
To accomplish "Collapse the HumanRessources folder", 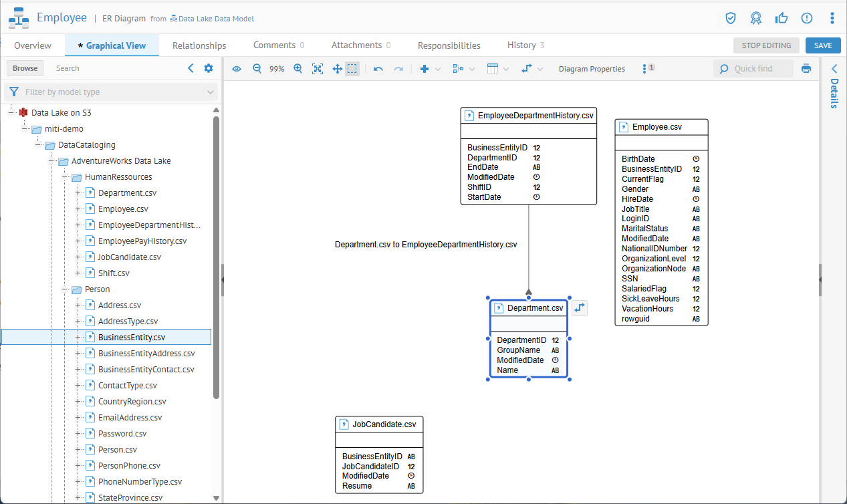I will [x=66, y=177].
